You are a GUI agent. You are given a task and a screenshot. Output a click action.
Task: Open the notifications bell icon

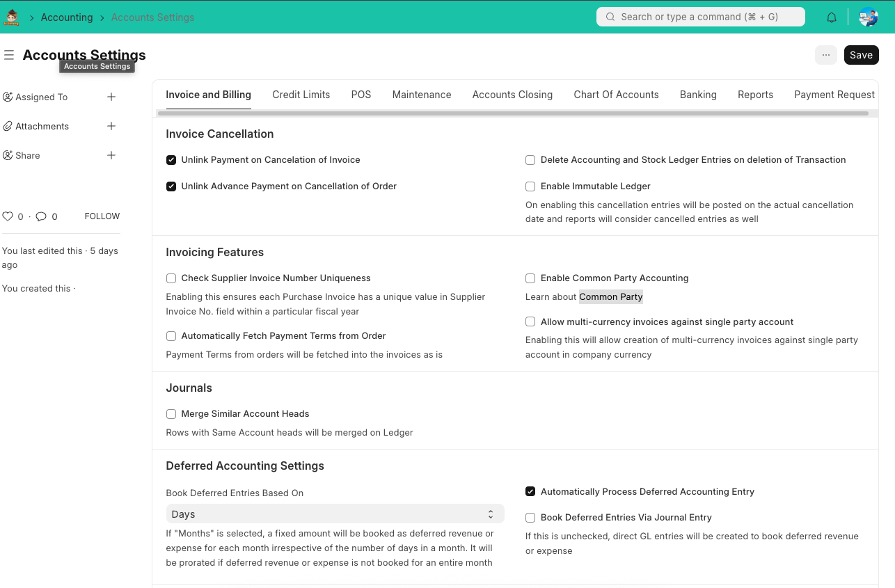(x=832, y=17)
